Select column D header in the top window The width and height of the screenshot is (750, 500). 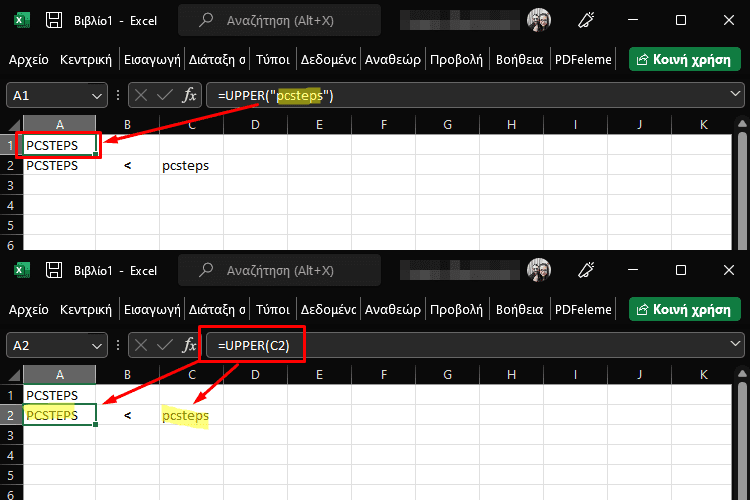[x=255, y=125]
